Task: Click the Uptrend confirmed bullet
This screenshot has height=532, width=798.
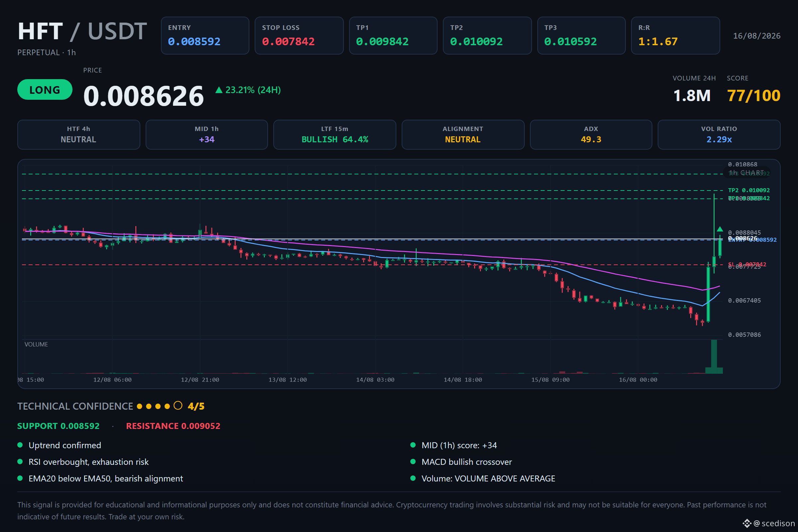Action: point(59,445)
